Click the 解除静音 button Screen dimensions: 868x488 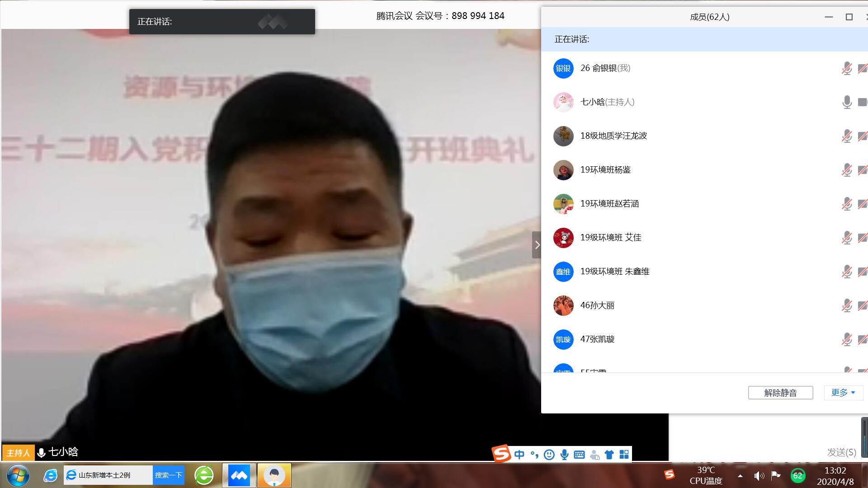[780, 393]
